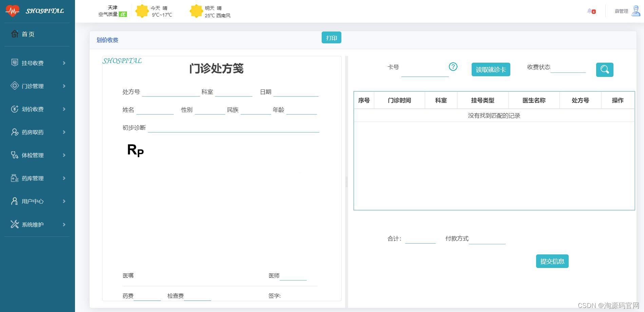Focus the 日期 field on prescription

tap(296, 92)
